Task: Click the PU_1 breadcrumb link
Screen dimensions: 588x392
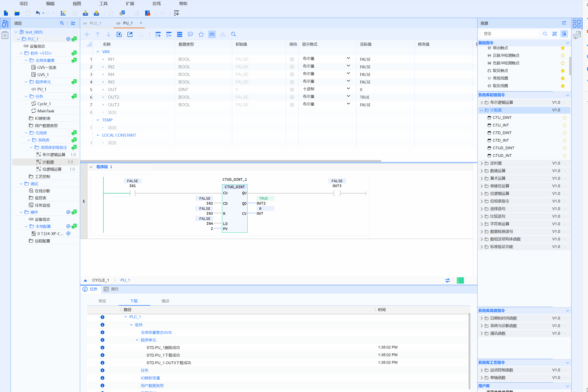Action: coord(125,280)
